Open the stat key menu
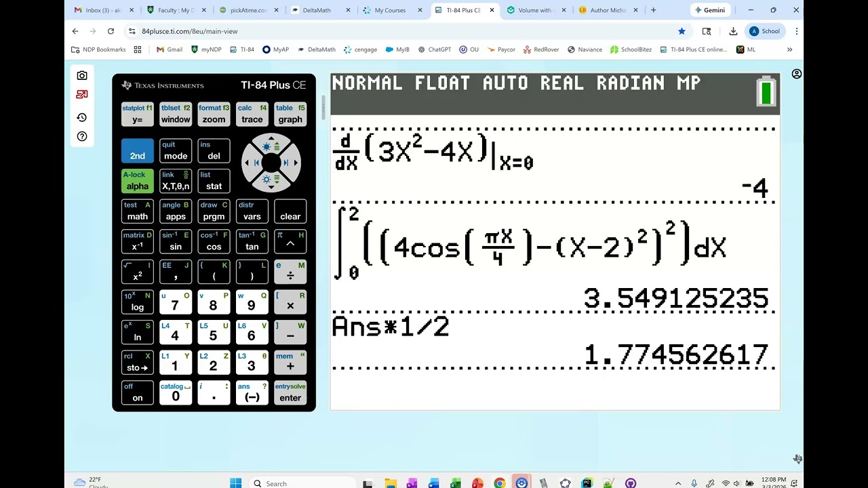868x488 pixels. click(x=214, y=181)
